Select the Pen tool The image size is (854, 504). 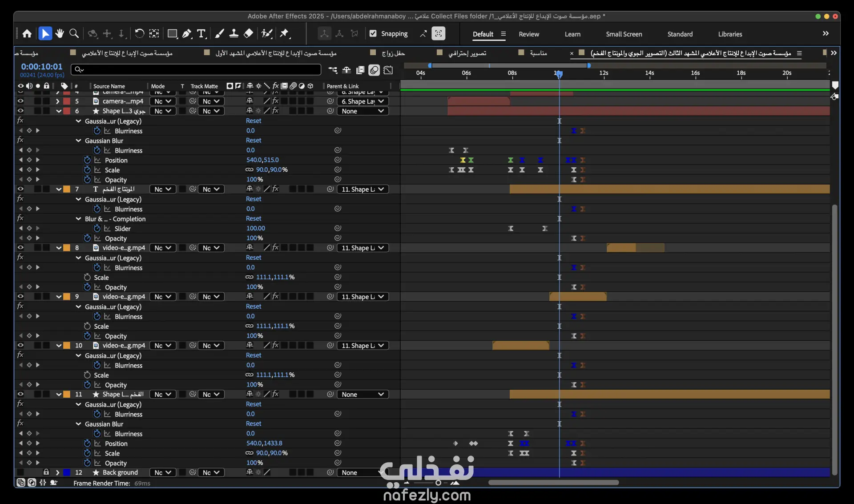click(187, 33)
